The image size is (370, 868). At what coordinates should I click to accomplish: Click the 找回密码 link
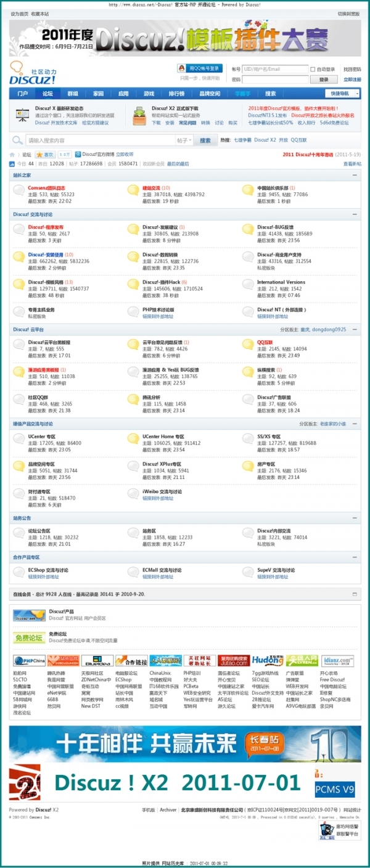[x=352, y=70]
